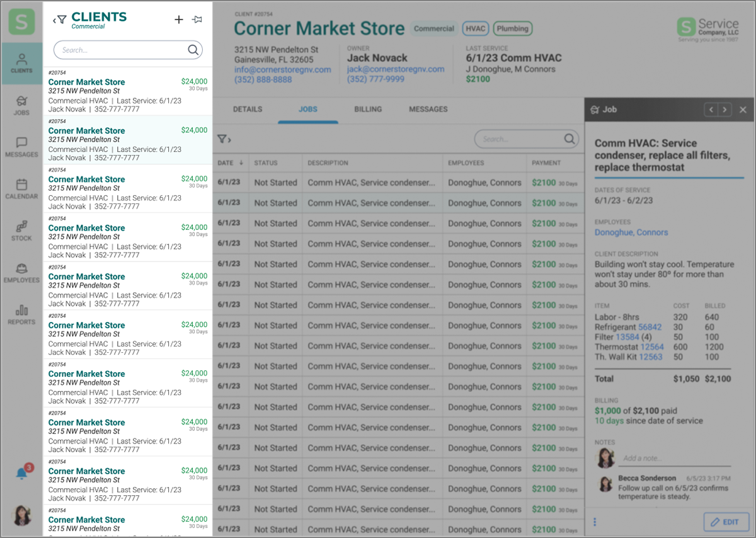Image resolution: width=756 pixels, height=538 pixels.
Task: Expand the clients list filter
Action: 59,20
